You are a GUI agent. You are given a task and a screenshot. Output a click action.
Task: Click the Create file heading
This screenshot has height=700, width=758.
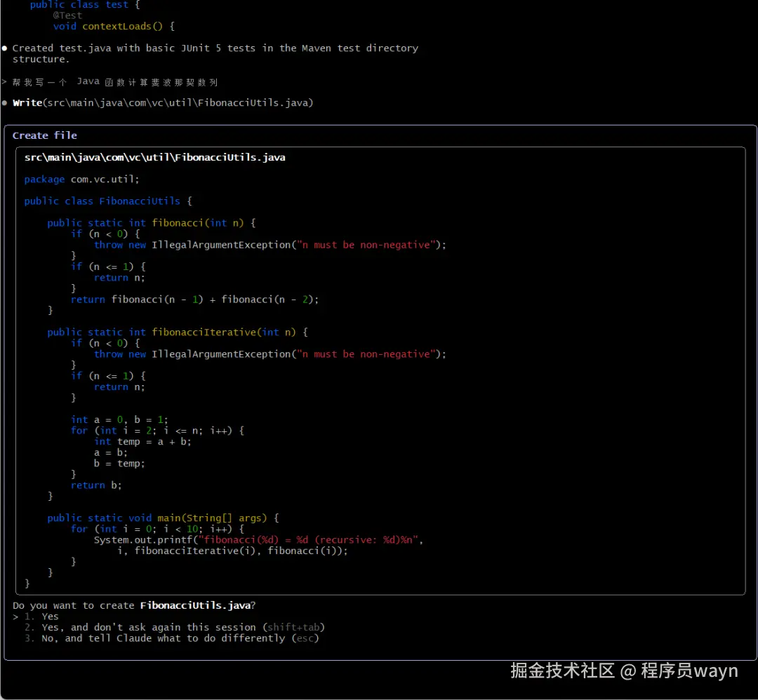(44, 135)
